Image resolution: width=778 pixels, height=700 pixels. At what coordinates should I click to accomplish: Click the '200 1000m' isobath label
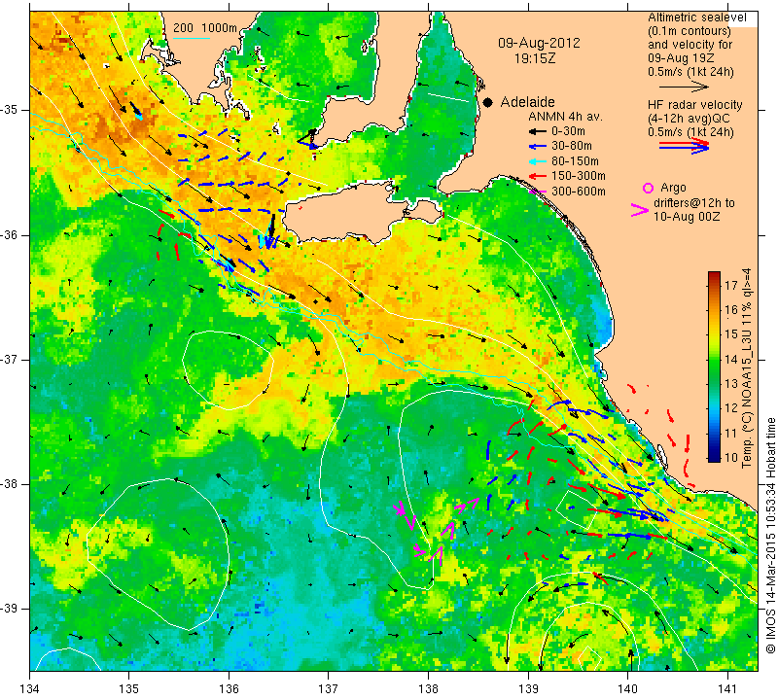pyautogui.click(x=205, y=28)
